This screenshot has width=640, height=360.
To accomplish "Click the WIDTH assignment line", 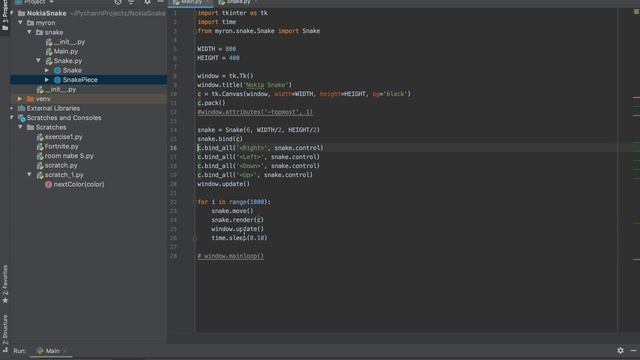I will [x=217, y=49].
